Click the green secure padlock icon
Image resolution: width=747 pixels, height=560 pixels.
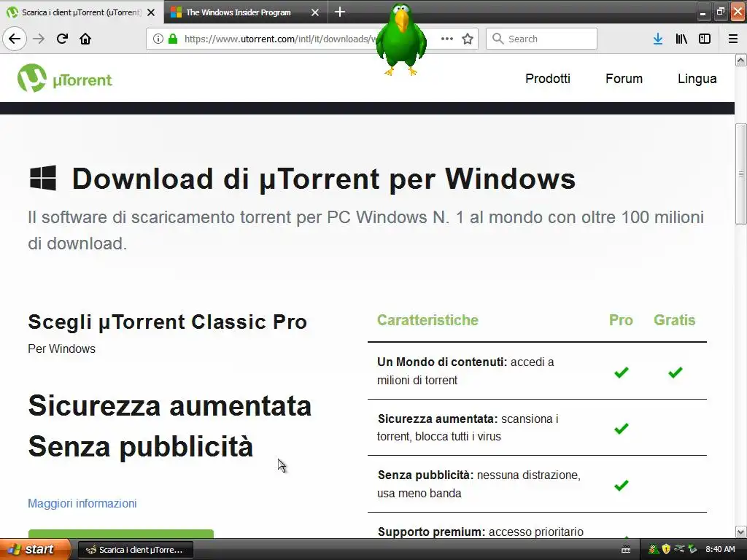[173, 39]
